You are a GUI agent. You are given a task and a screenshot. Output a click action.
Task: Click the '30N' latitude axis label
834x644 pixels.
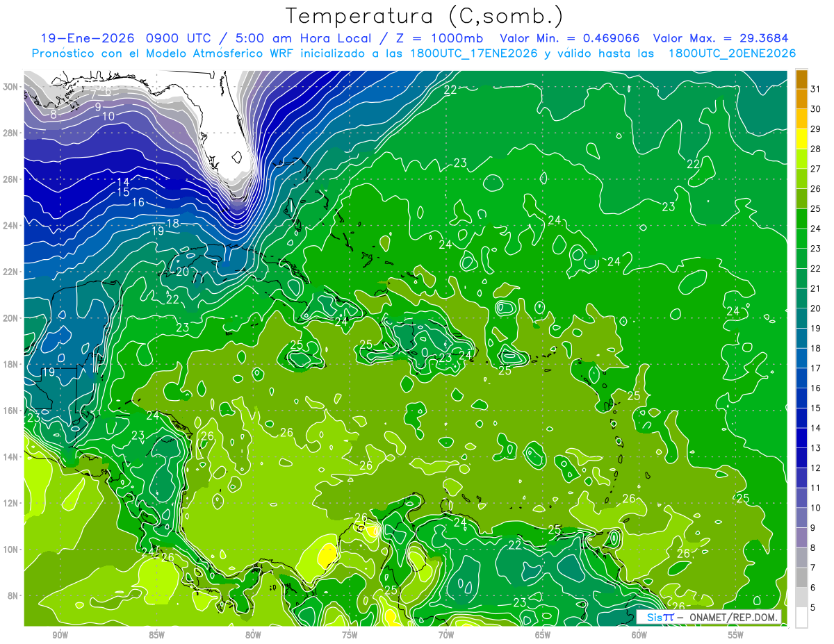point(11,87)
